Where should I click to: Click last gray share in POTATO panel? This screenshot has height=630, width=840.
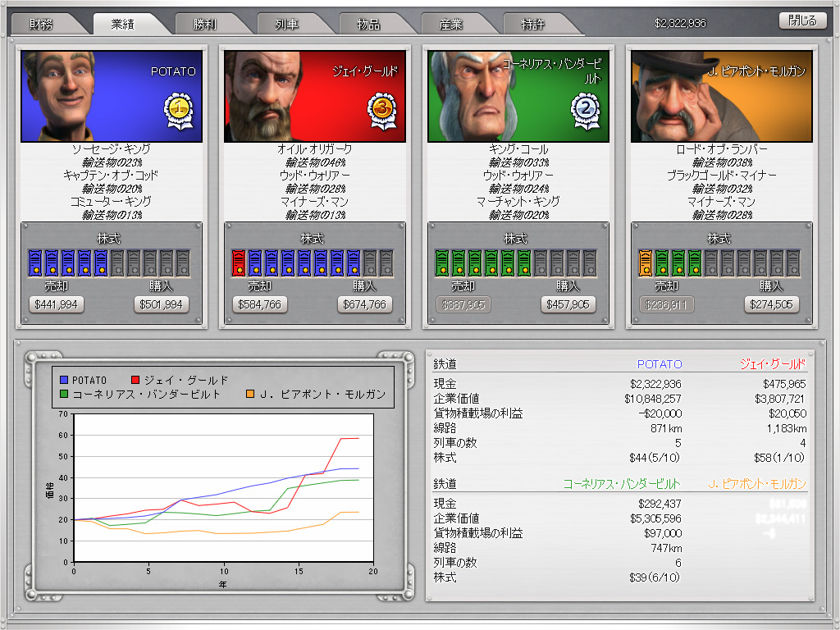click(183, 263)
